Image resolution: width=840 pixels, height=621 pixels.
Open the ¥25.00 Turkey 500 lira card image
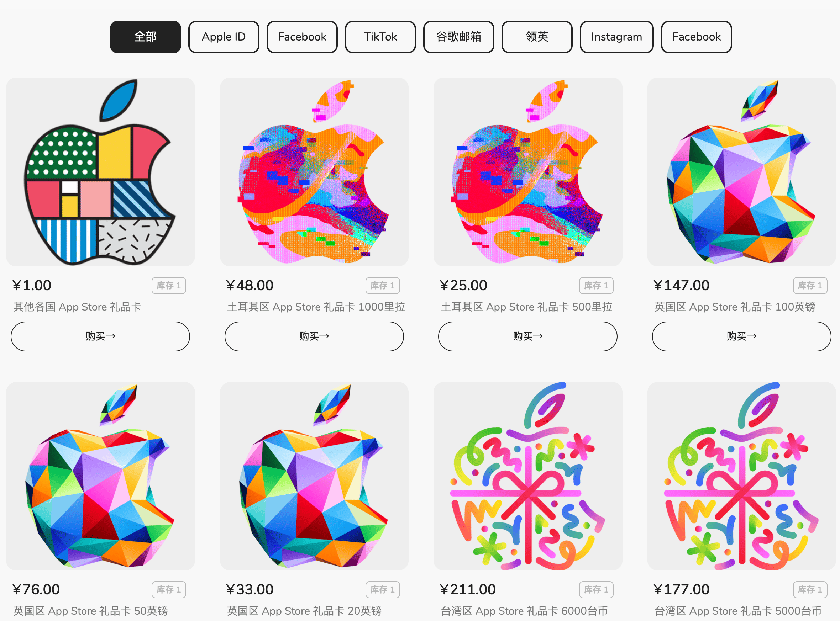point(528,172)
